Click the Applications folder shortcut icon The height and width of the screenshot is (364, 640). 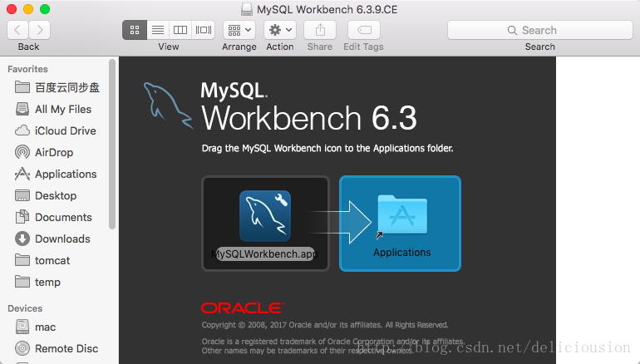[401, 218]
